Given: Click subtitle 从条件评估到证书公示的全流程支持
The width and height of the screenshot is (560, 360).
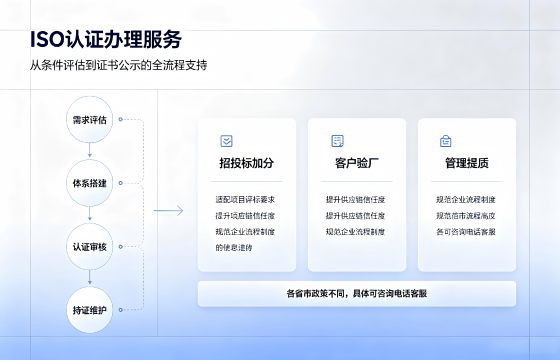Looking at the screenshot, I should pos(119,65).
